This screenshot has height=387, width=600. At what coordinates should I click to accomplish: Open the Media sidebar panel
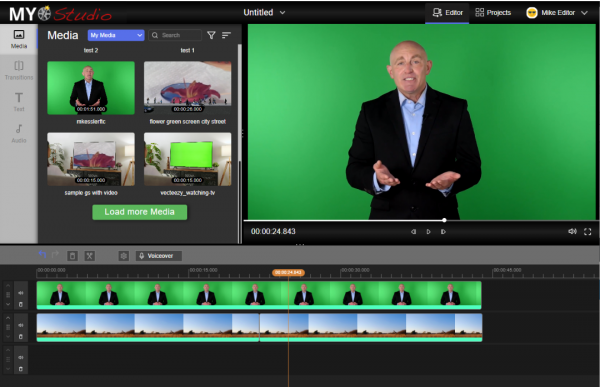[x=19, y=39]
